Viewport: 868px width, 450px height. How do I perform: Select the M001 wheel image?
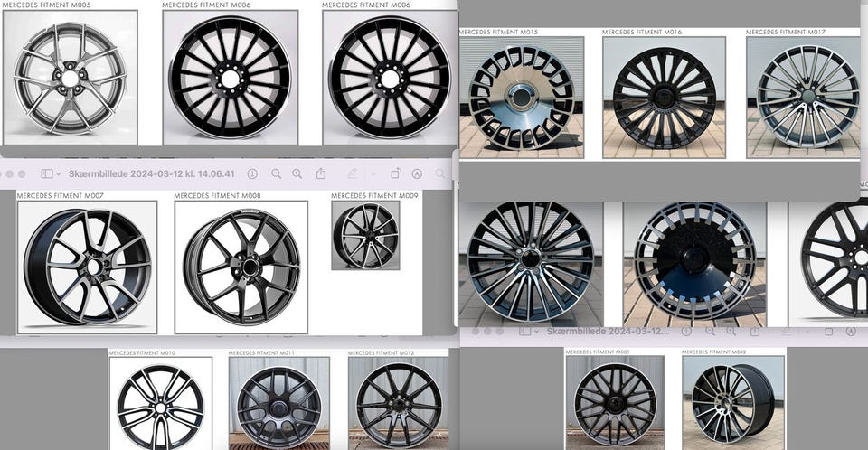click(615, 403)
